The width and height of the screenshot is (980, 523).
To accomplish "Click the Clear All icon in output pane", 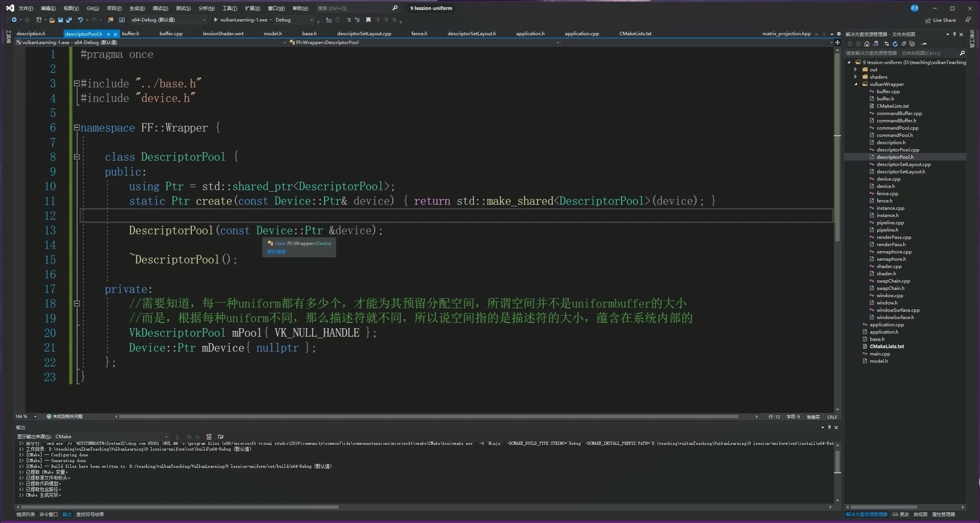I will coord(209,437).
